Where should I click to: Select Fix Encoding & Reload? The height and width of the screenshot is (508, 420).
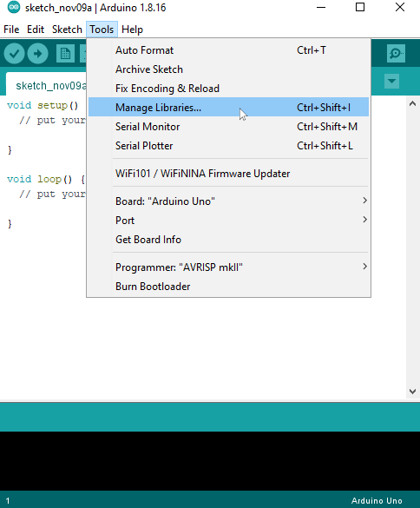pyautogui.click(x=228, y=89)
